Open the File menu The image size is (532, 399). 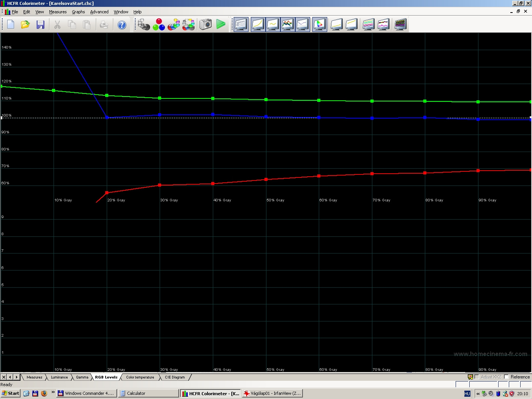point(15,12)
